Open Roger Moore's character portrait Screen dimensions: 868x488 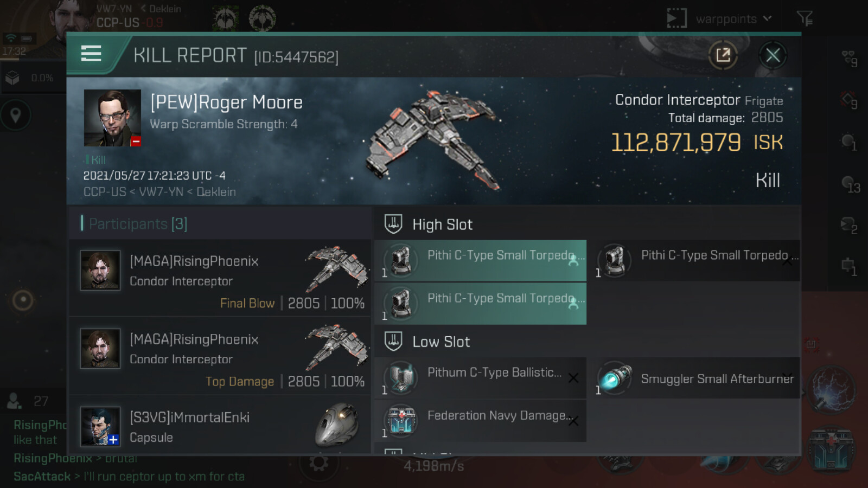coord(112,118)
